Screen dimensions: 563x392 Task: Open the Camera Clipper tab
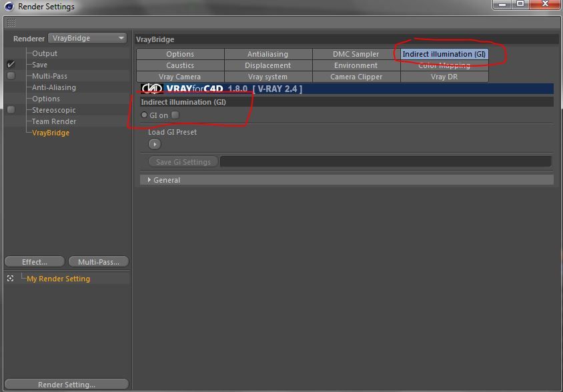(356, 77)
